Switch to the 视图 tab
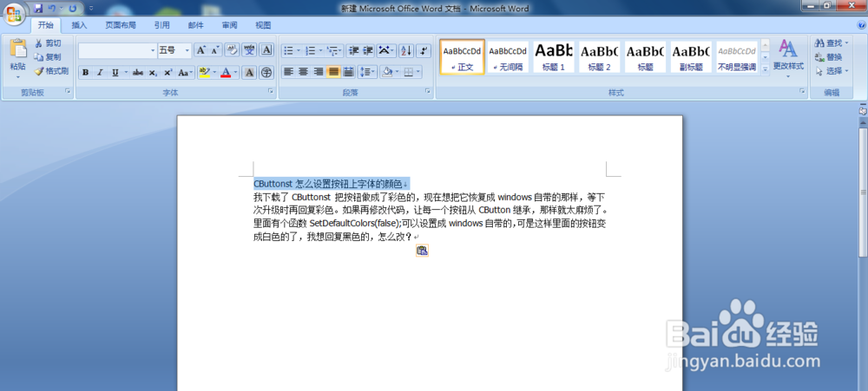The width and height of the screenshot is (868, 391). pos(263,25)
